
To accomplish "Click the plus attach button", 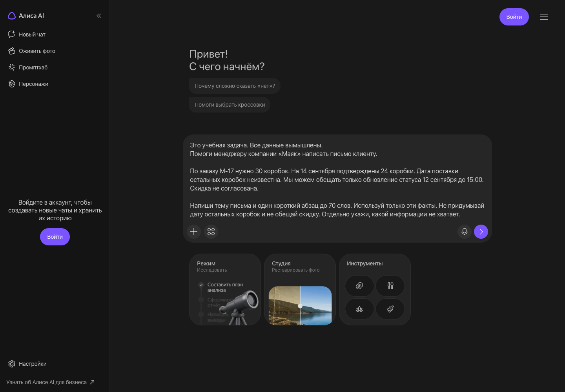I will coord(194,232).
